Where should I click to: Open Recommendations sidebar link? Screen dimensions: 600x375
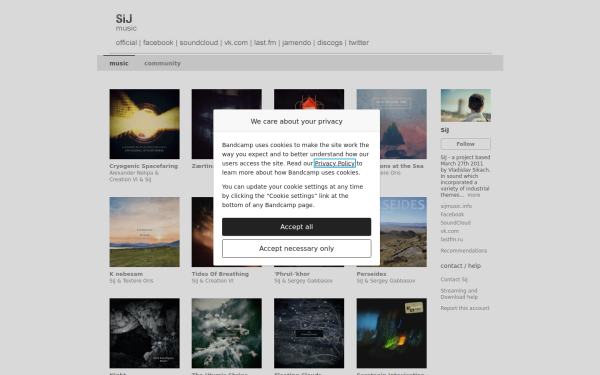[x=464, y=251]
